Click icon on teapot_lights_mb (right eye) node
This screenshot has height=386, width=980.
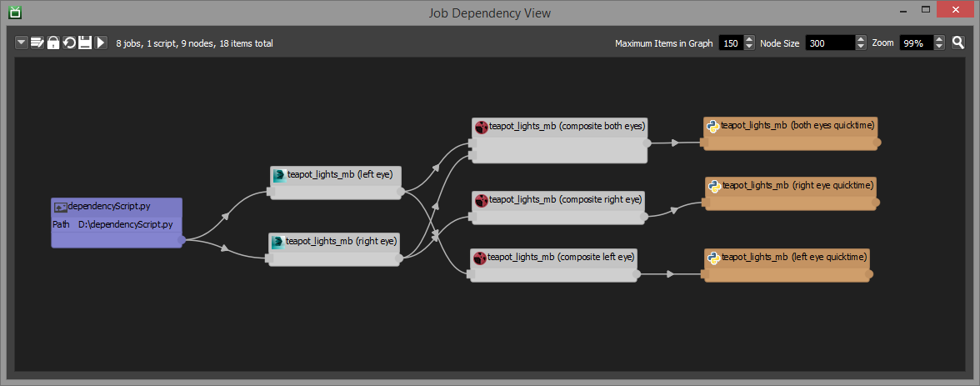(277, 242)
